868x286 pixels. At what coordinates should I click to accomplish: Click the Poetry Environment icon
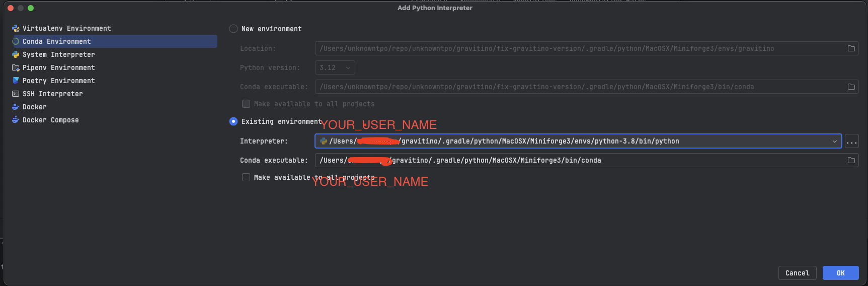16,81
